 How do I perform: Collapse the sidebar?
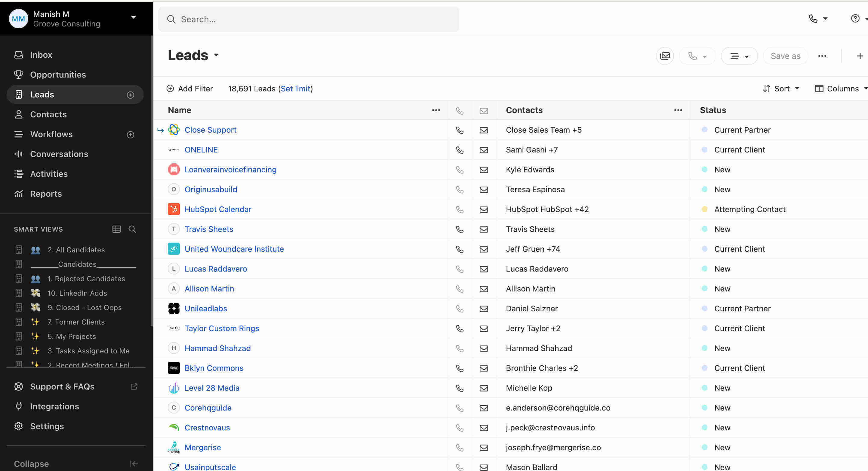click(x=76, y=464)
